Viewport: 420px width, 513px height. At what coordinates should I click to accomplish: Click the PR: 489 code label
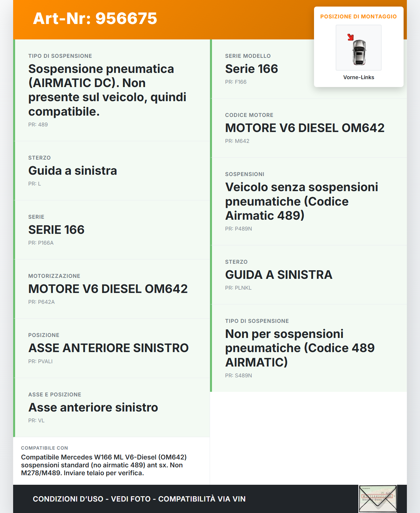(38, 125)
